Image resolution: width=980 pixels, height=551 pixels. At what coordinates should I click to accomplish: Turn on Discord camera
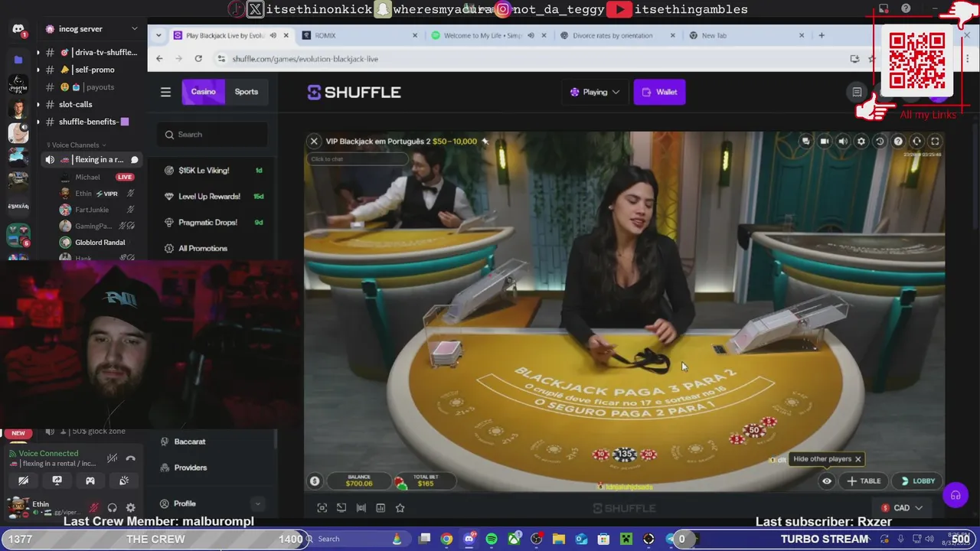click(x=23, y=481)
